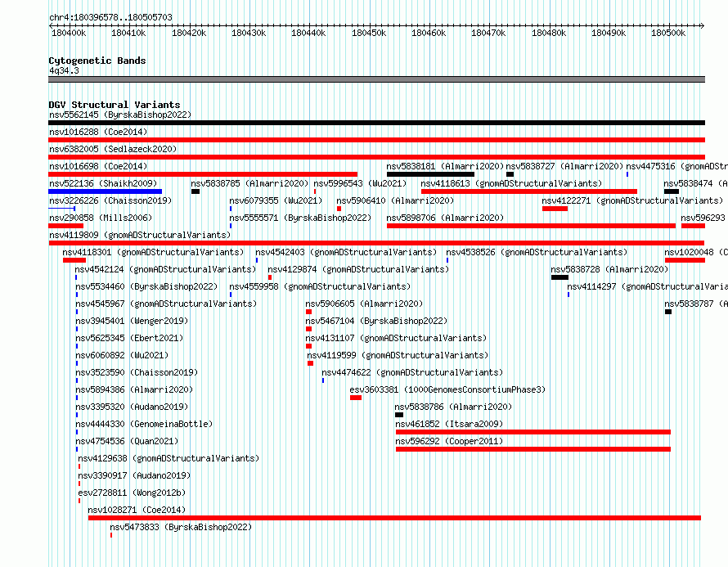Select the red nsv4118301 variant bar
This screenshot has height=567, width=728.
pos(74,260)
